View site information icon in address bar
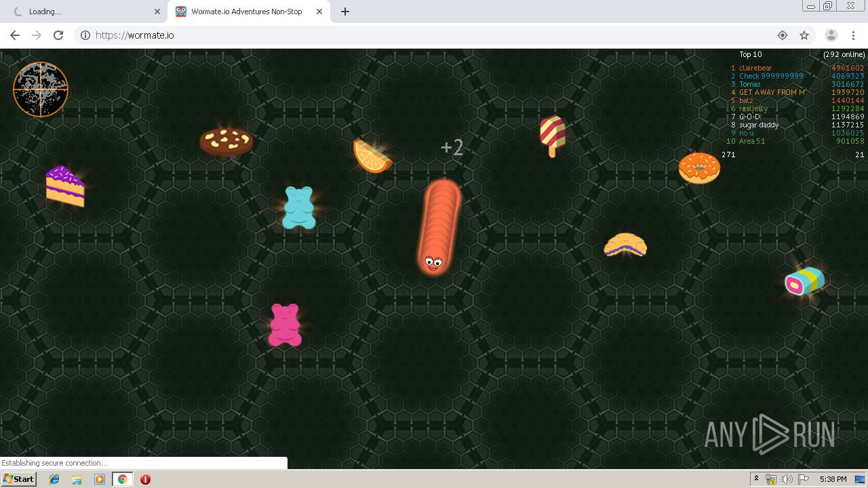 [85, 35]
